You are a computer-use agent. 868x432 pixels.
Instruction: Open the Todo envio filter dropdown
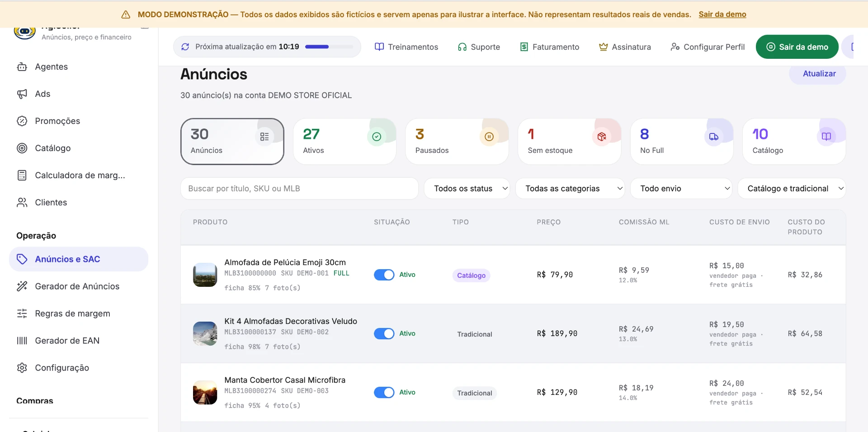click(681, 189)
